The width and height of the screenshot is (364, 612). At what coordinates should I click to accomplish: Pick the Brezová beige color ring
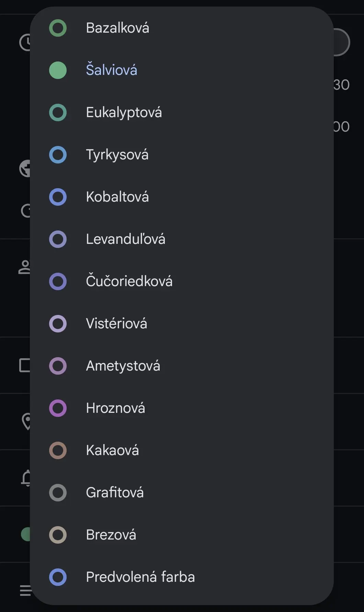pyautogui.click(x=58, y=535)
